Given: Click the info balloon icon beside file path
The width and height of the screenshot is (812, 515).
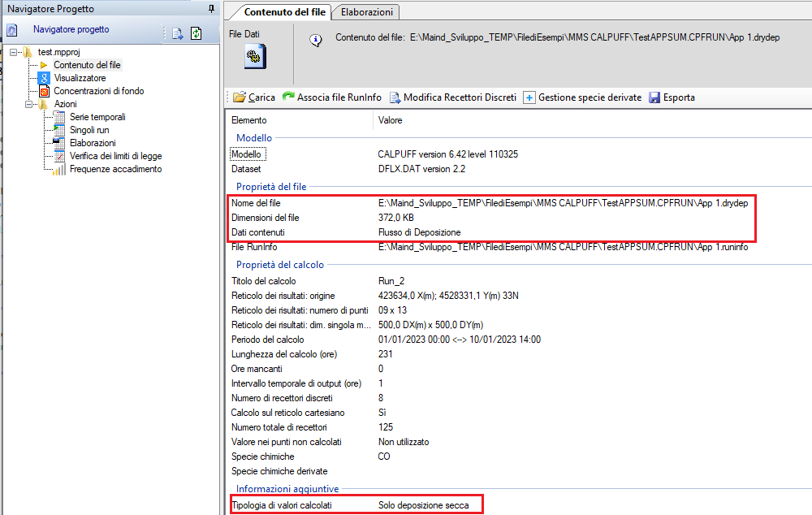Looking at the screenshot, I should pyautogui.click(x=317, y=39).
